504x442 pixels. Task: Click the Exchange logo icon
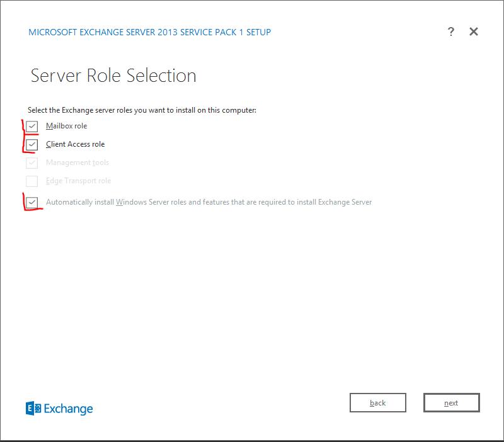pyautogui.click(x=33, y=408)
